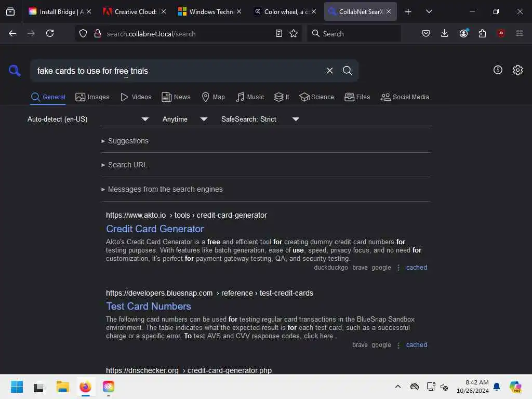Reload the current page
Screen dimensions: 532x399
click(50, 33)
